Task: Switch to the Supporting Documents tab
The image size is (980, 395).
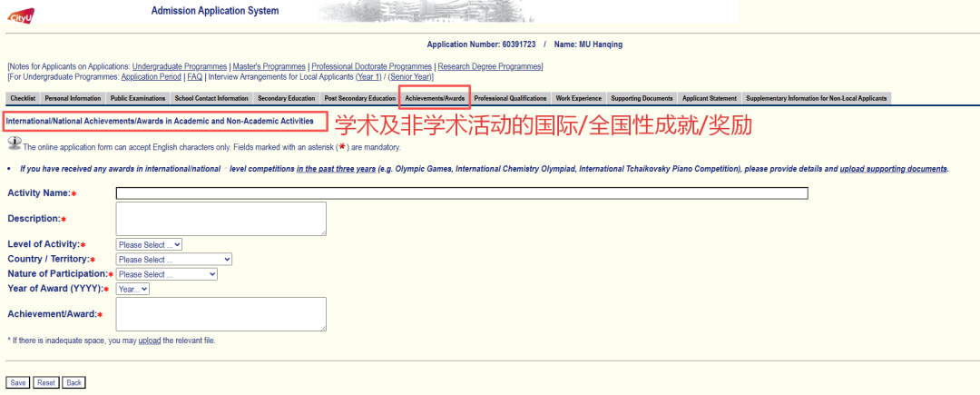Action: point(642,98)
